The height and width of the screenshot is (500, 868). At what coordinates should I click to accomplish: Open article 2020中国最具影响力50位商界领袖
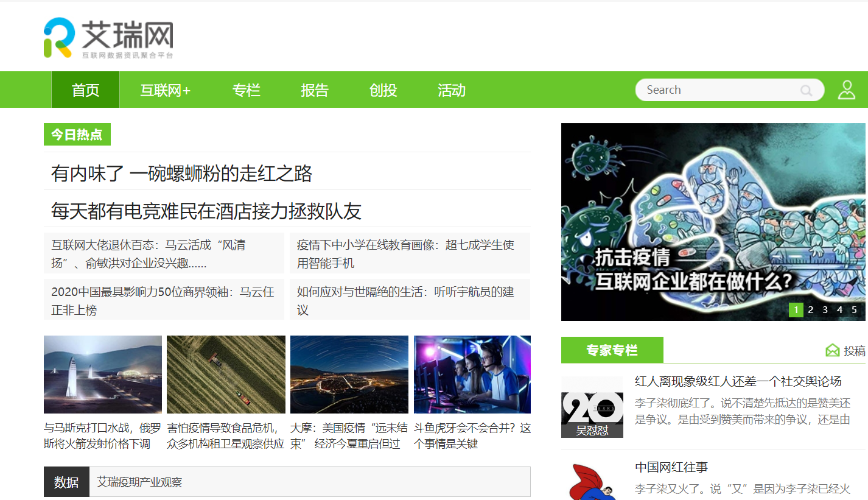[164, 300]
